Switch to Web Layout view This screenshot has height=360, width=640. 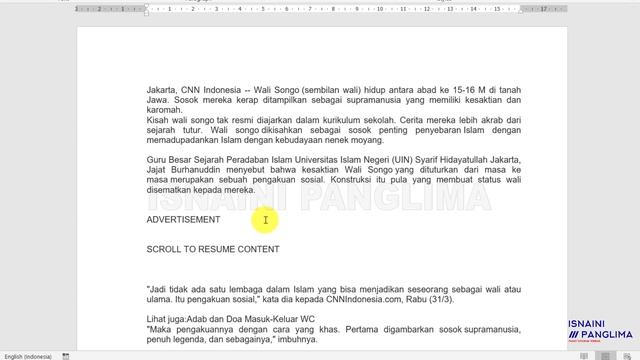(627, 356)
